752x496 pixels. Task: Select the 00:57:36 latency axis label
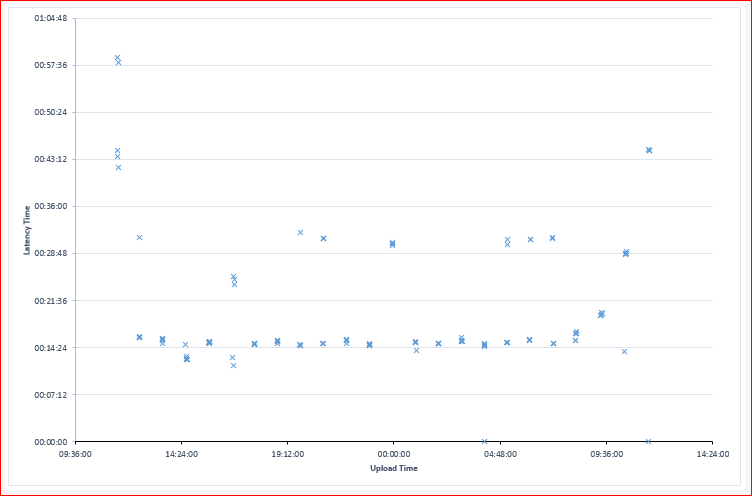tap(50, 65)
